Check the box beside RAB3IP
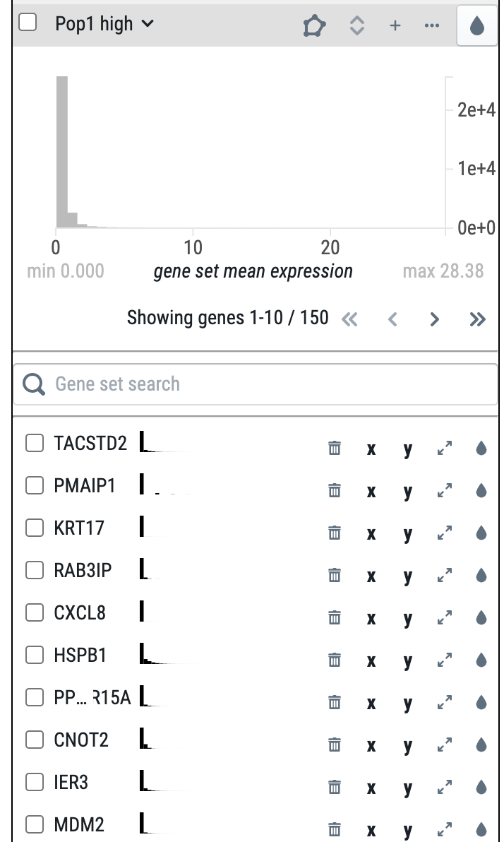504x842 pixels. [x=34, y=570]
